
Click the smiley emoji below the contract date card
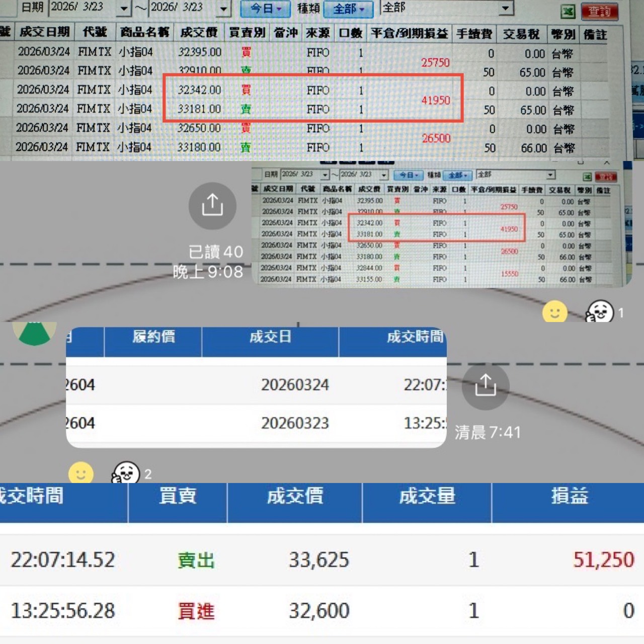(79, 472)
